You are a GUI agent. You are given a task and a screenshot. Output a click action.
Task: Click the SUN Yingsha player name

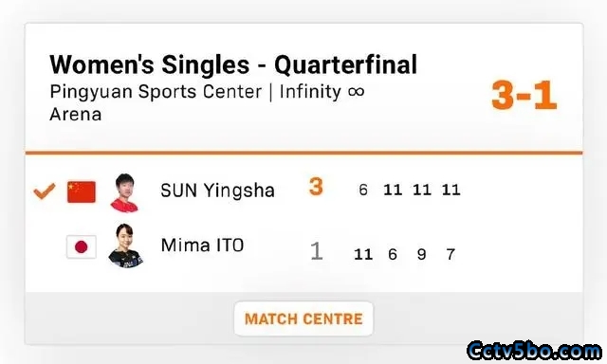coord(217,191)
